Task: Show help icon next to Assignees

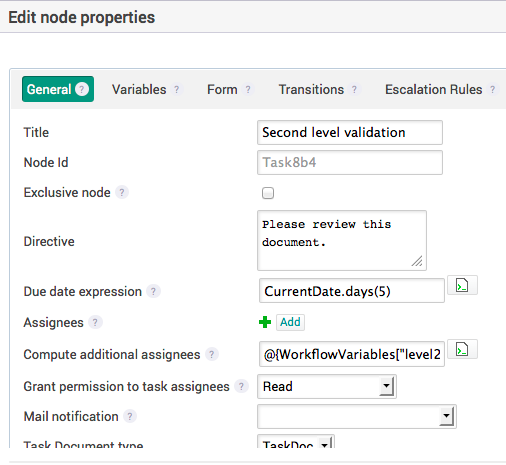Action: (x=95, y=322)
